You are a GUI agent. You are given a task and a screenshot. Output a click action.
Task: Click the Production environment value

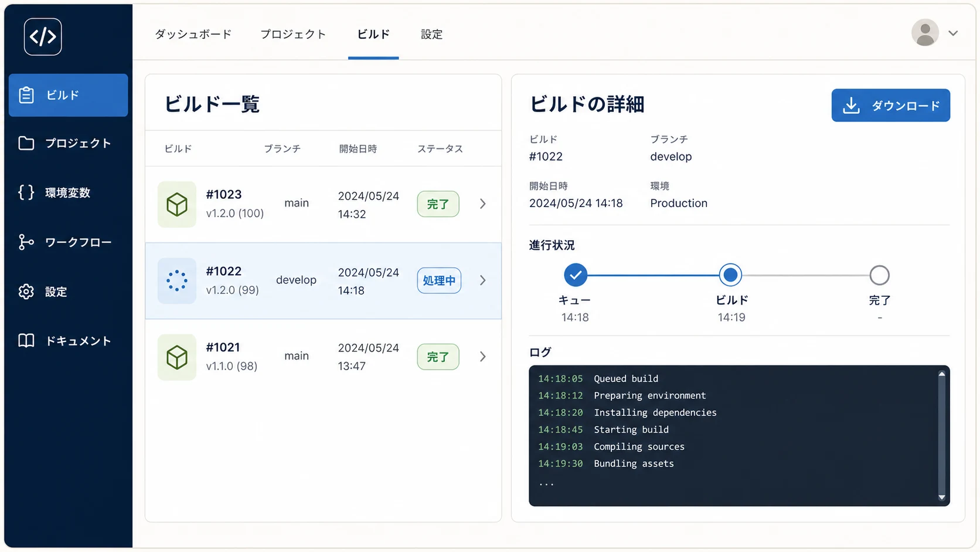pos(679,203)
